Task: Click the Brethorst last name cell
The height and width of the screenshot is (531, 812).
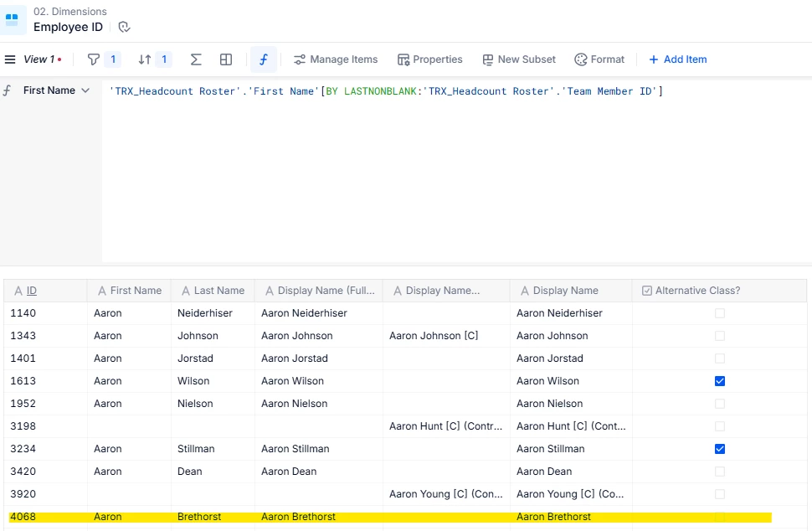Action: pos(213,517)
